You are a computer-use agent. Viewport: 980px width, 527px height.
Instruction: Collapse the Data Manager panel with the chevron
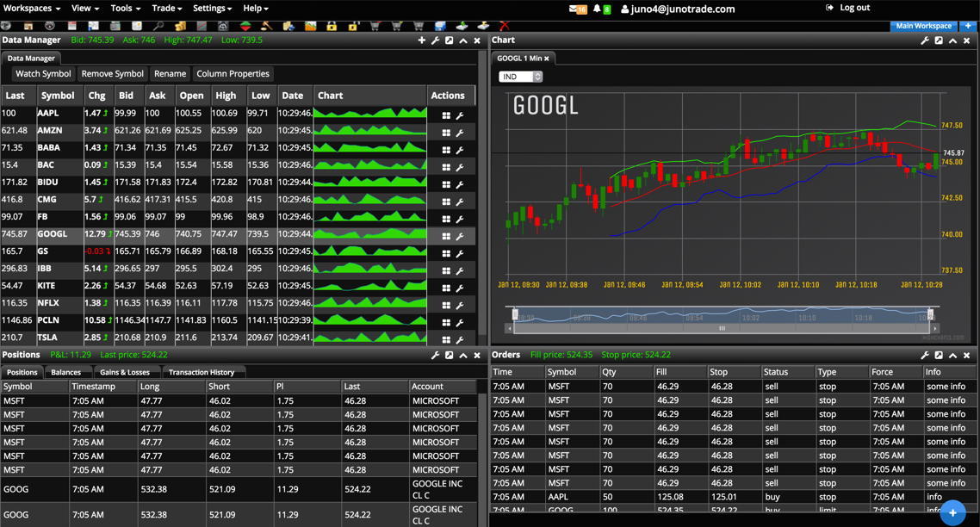click(x=463, y=40)
